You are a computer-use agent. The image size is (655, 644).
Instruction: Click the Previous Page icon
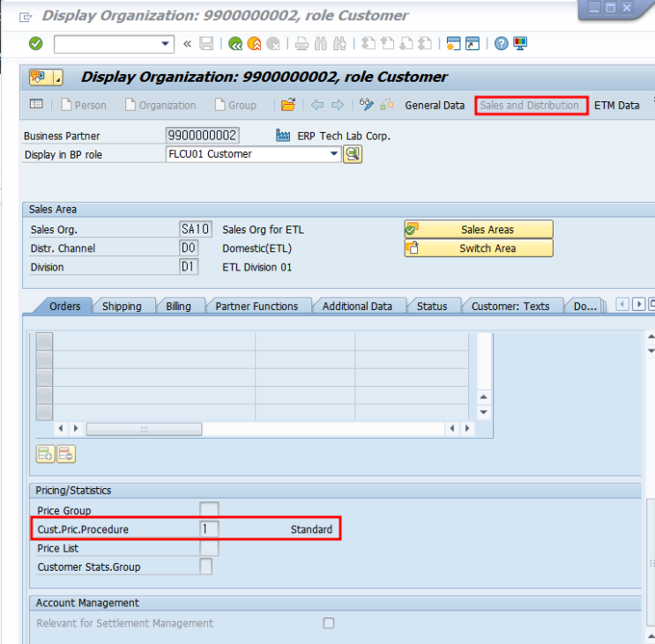pos(387,43)
